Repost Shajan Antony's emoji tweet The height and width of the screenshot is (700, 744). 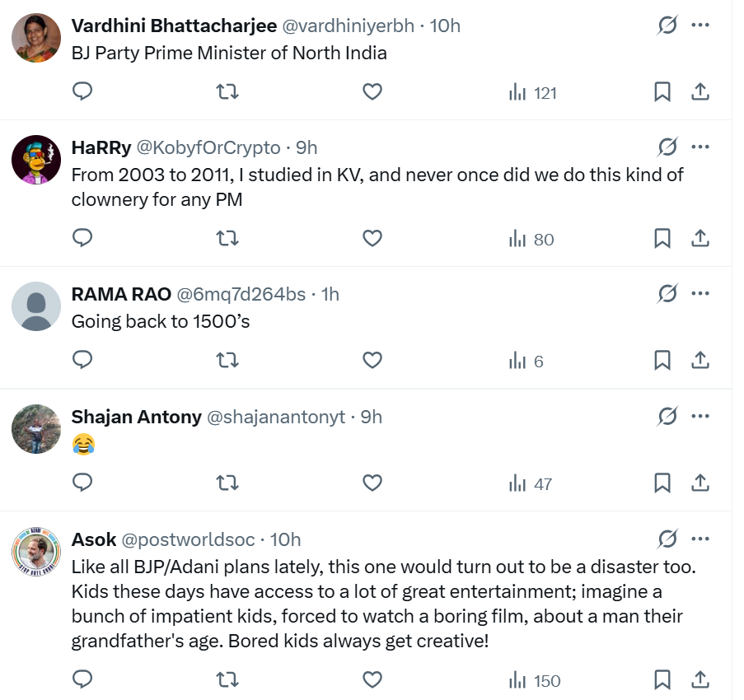coord(227,483)
